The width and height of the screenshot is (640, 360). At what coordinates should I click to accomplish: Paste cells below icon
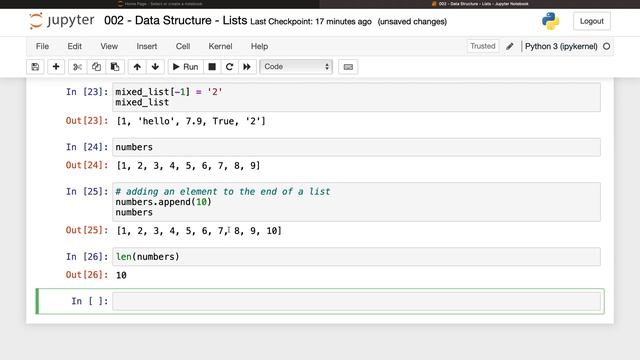[115, 67]
